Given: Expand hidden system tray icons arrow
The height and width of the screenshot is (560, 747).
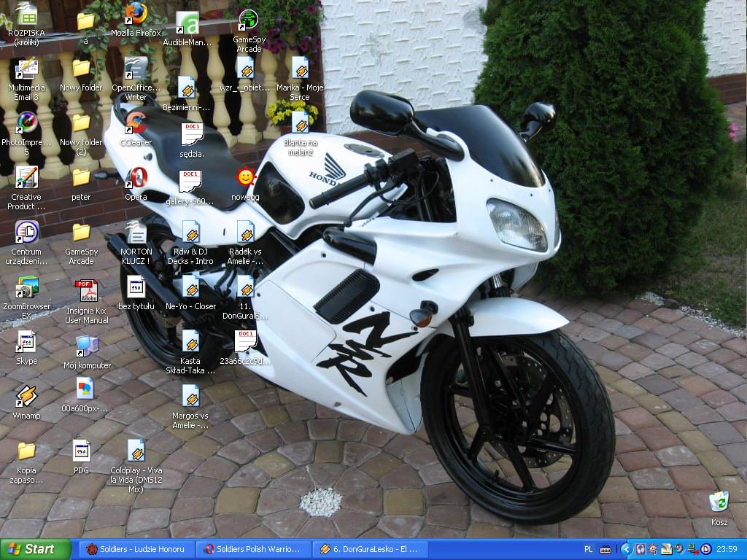Looking at the screenshot, I should pyautogui.click(x=627, y=550).
